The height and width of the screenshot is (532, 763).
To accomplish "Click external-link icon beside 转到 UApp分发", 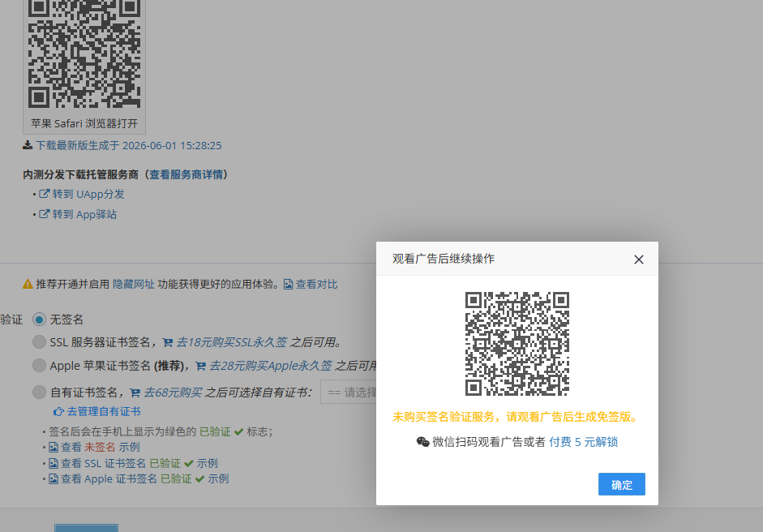I will tap(44, 194).
